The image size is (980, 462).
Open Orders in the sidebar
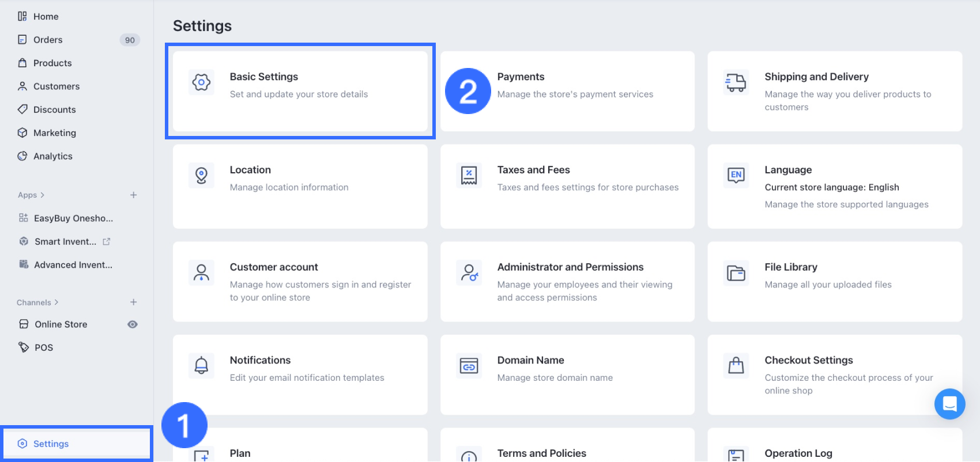tap(48, 40)
